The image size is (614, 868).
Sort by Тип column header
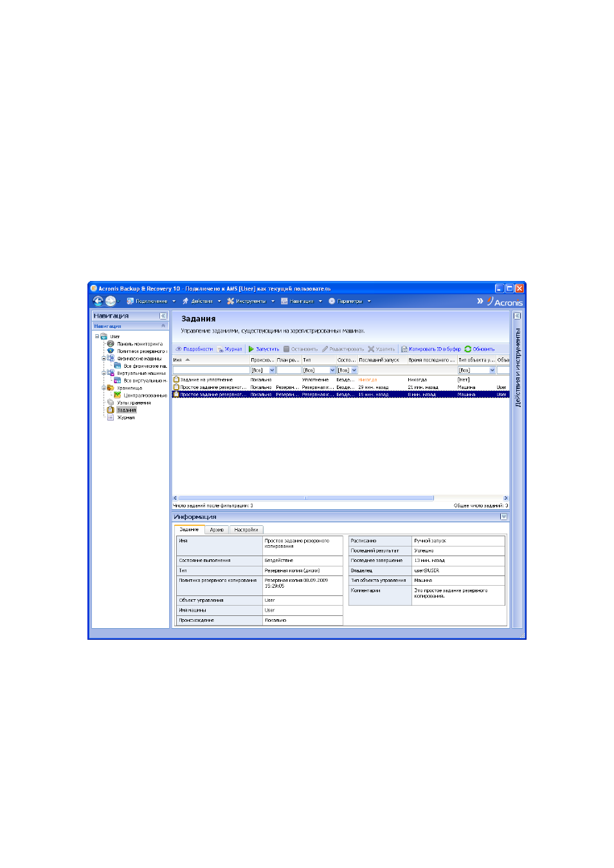(319, 360)
